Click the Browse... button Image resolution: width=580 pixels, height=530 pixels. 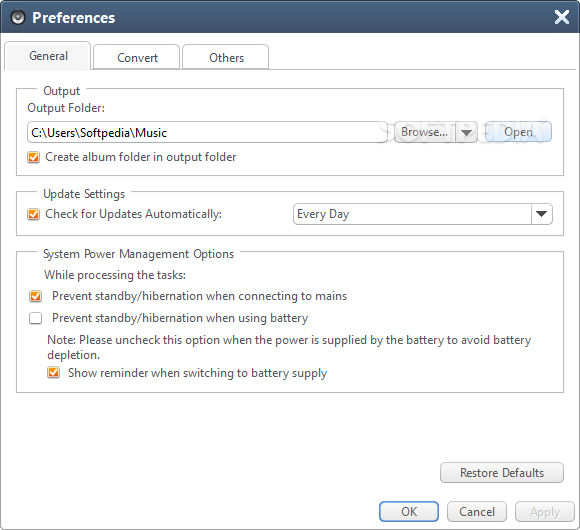[425, 132]
